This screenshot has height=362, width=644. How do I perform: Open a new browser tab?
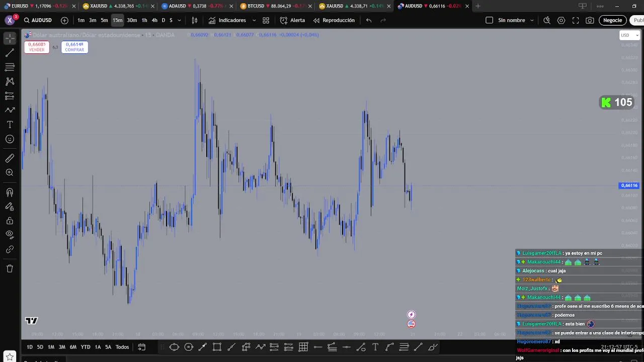478,6
